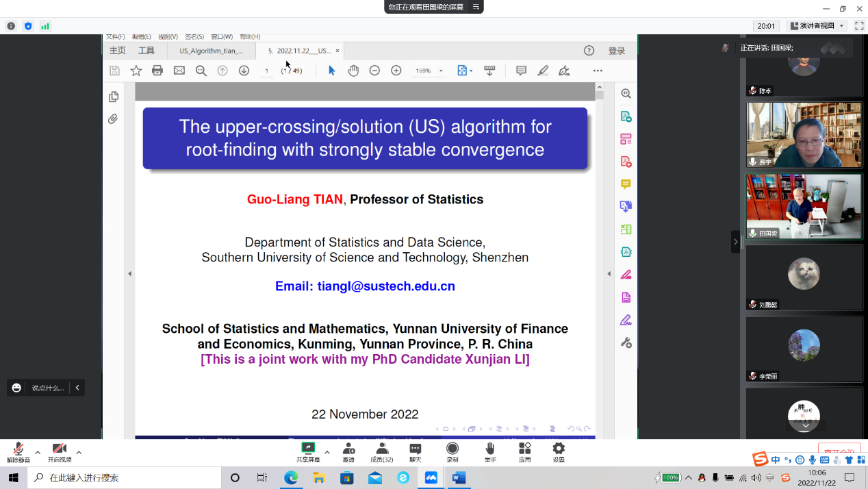
Task: Select 田国梁 speaker video thumbnail
Action: pos(804,206)
